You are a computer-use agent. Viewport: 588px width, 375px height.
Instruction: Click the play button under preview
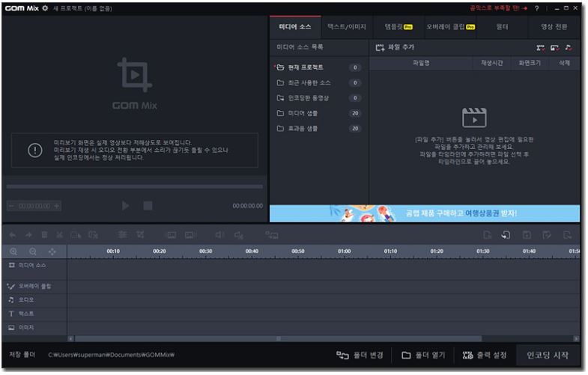point(126,206)
